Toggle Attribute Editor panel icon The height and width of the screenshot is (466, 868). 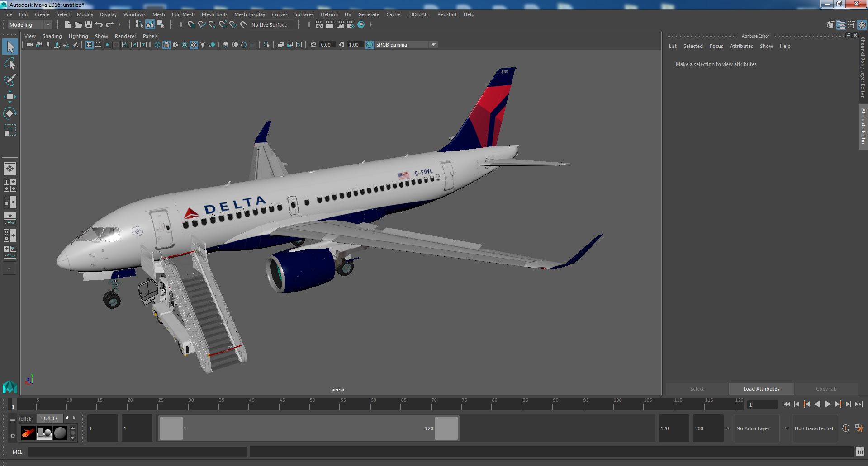click(841, 25)
